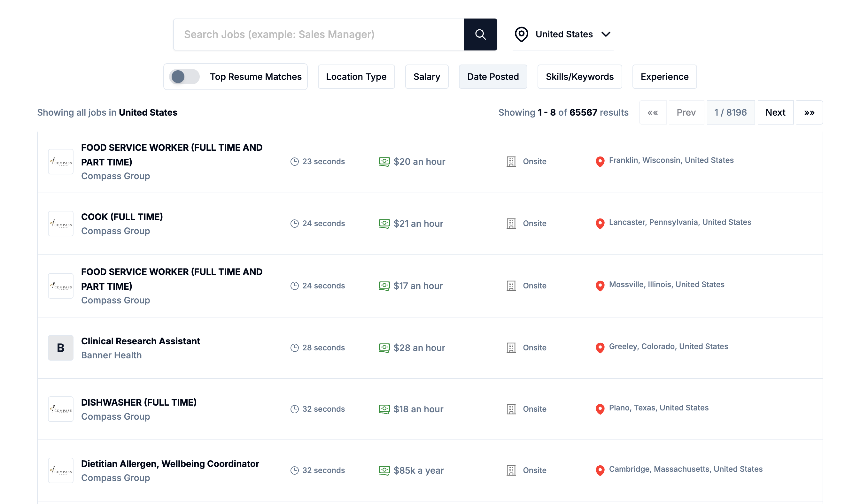The image size is (868, 504).
Task: Open the Experience filter
Action: click(x=664, y=76)
